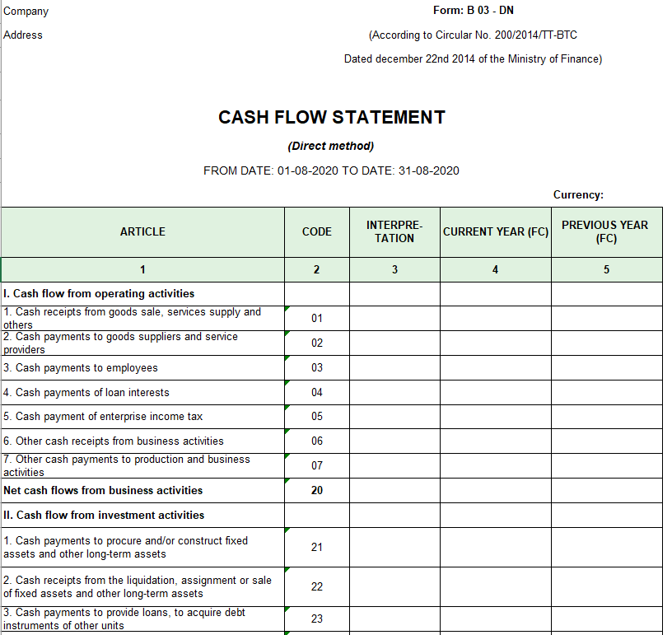Select the INTERPRE-TATION header cell
This screenshot has width=672, height=635.
tap(394, 231)
